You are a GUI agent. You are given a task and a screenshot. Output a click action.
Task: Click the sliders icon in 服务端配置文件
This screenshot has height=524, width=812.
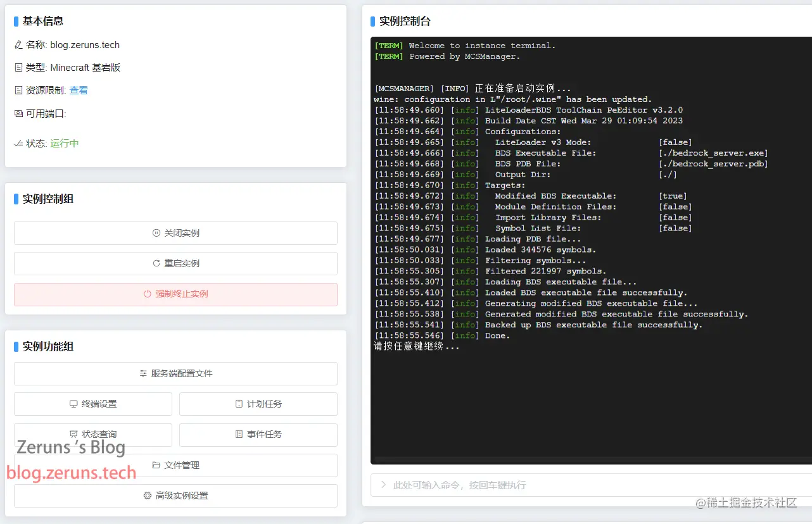[144, 374]
